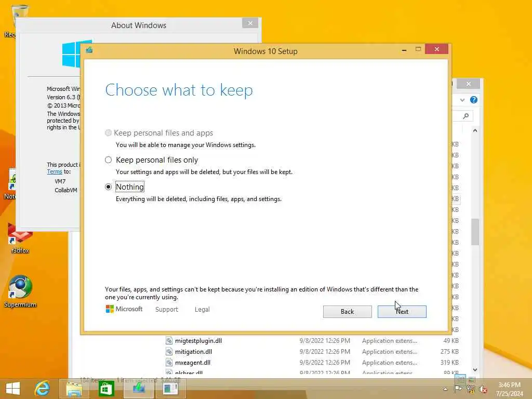Minimize the Windows 10 Setup window
532x399 pixels.
coord(404,50)
